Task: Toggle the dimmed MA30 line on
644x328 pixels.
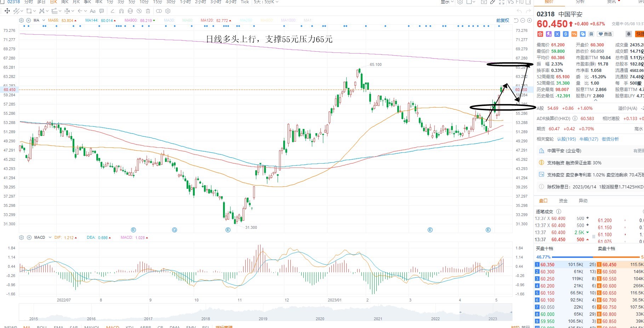Action: click(x=169, y=21)
